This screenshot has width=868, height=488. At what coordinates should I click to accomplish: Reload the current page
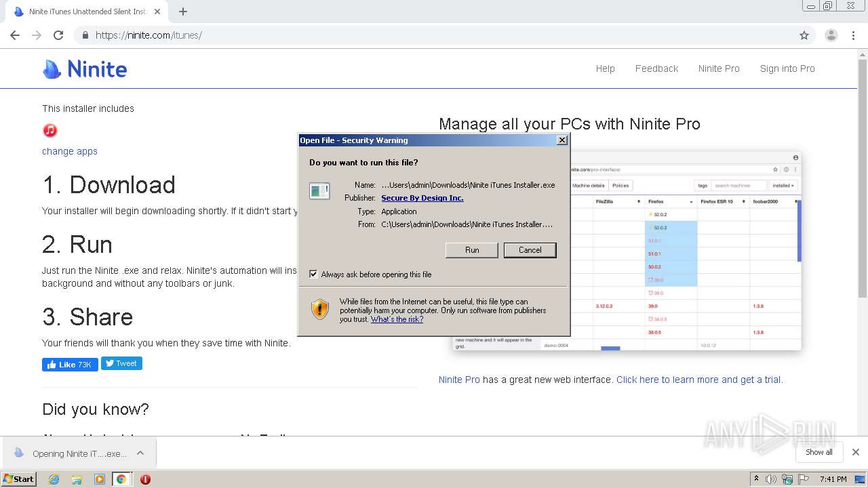(58, 35)
